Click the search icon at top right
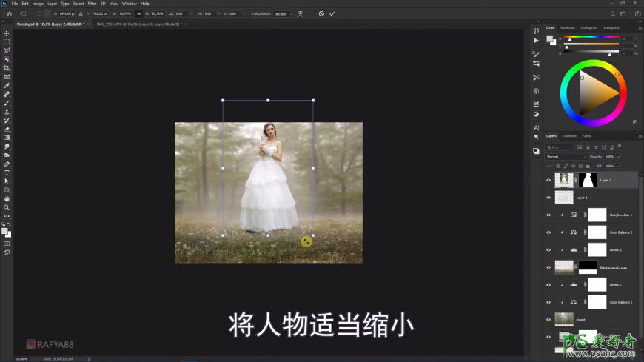The width and height of the screenshot is (644, 362). [x=612, y=13]
